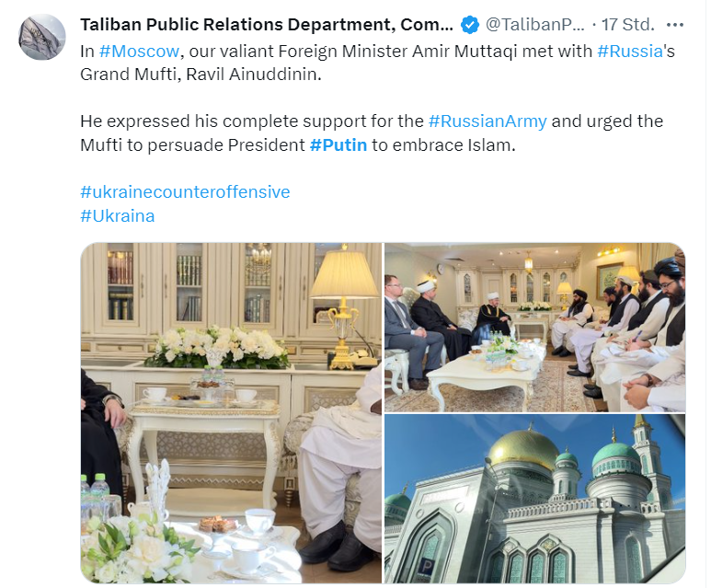View the large tea table photo

pos(231,413)
